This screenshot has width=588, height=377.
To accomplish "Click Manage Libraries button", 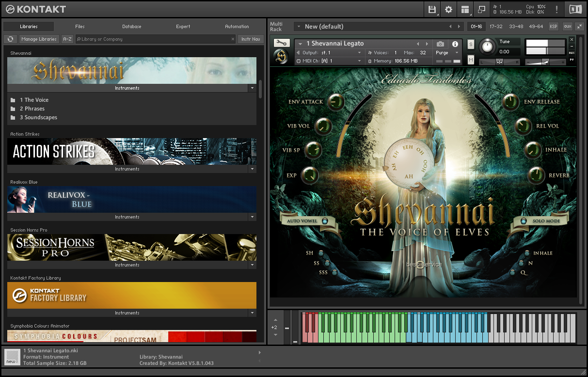I will click(x=39, y=39).
